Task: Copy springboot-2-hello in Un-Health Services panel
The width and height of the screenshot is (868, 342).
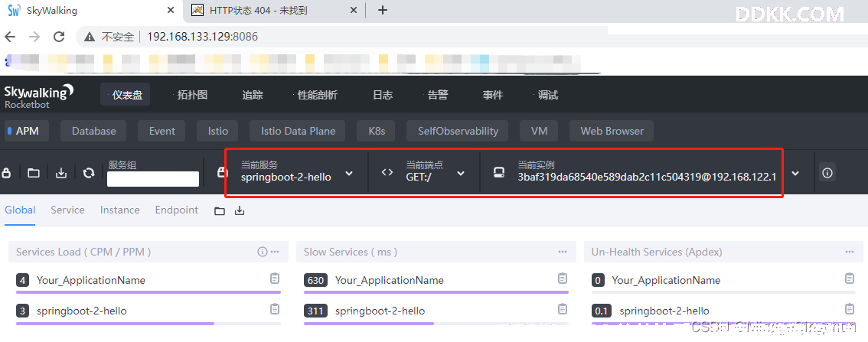Action: 850,309
